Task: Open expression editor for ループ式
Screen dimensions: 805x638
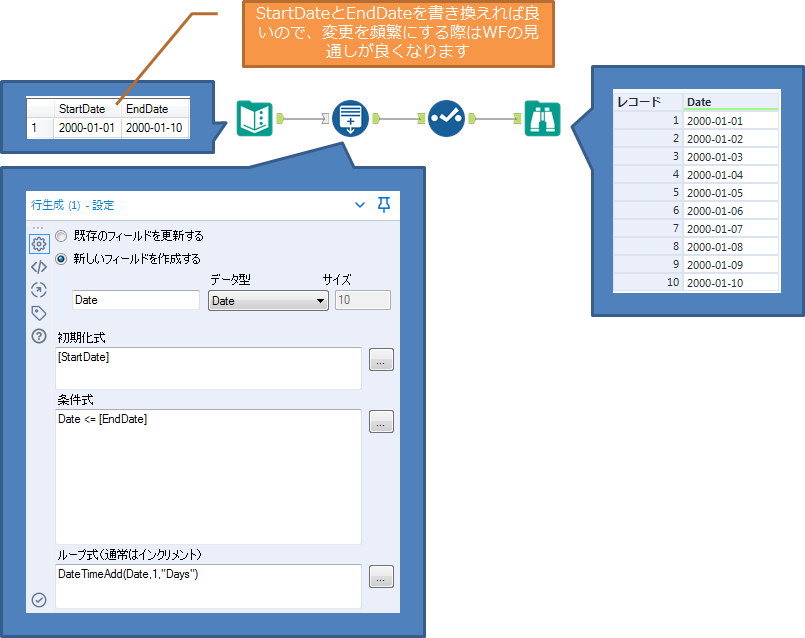Action: 381,576
